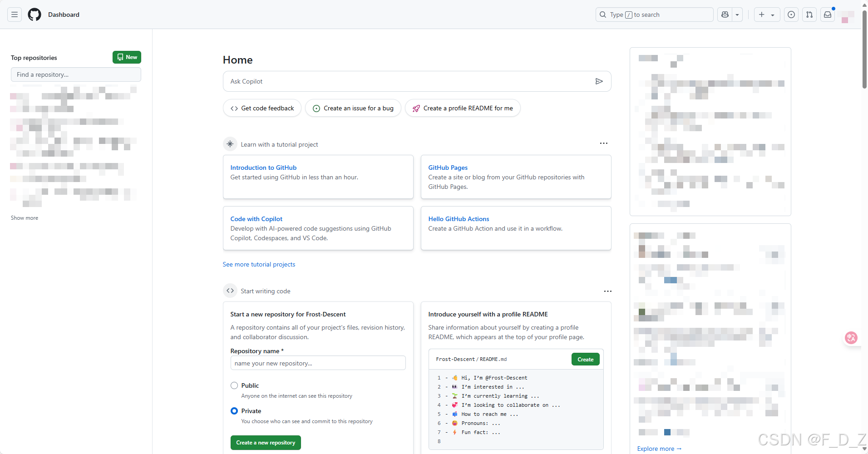Click the Dashboard title in header

[x=64, y=15]
